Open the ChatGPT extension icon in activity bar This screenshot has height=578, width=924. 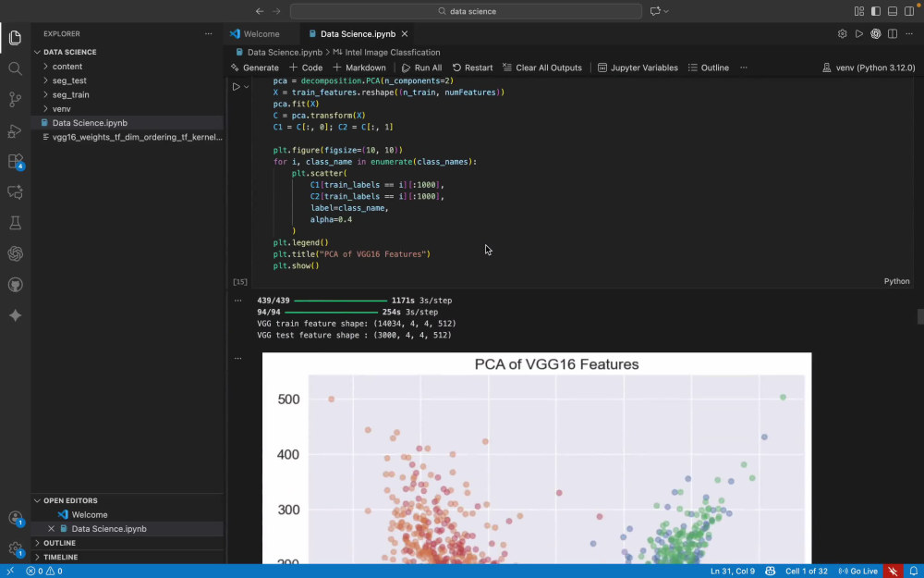(x=16, y=253)
